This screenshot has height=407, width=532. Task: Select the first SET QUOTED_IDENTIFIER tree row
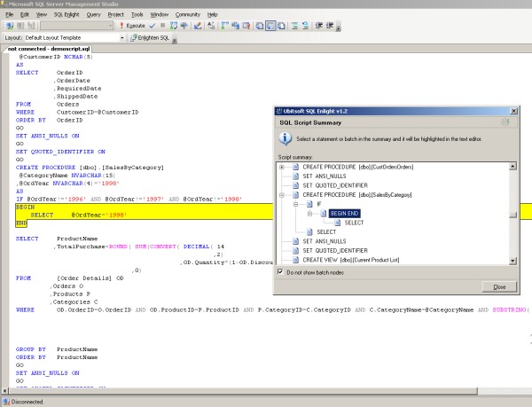335,185
